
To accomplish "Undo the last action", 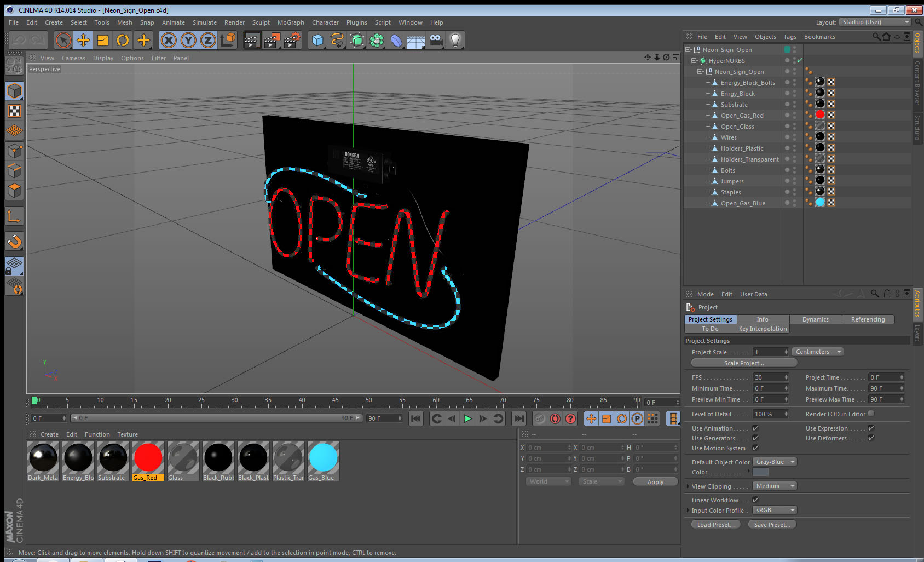I will click(x=19, y=40).
